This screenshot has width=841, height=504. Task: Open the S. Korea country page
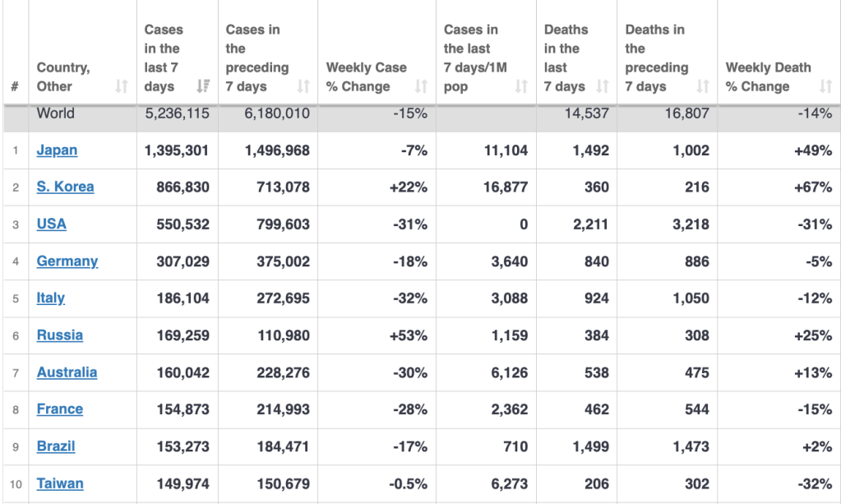65,187
